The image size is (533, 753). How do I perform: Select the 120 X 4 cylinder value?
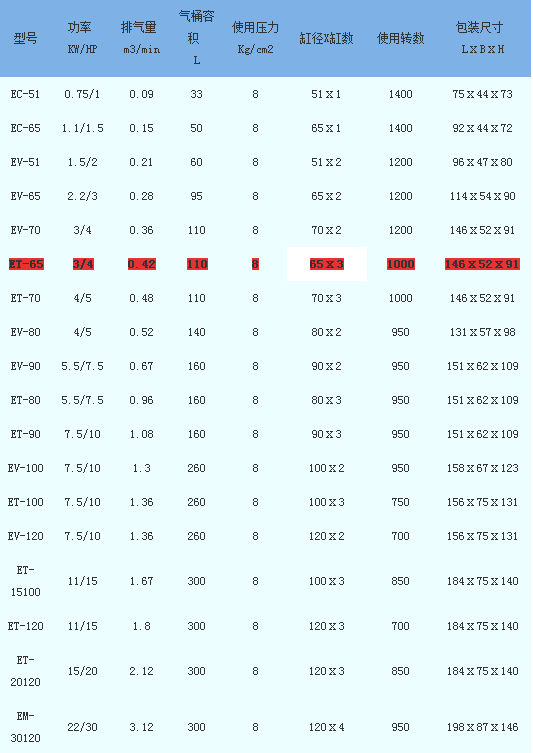pos(327,727)
